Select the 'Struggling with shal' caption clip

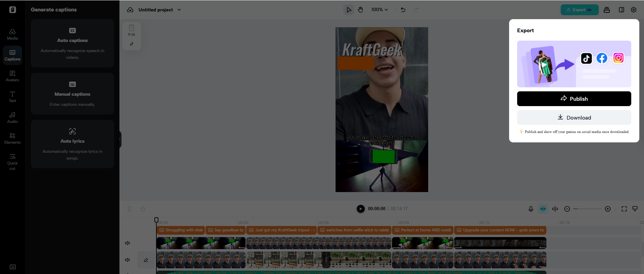click(x=181, y=230)
